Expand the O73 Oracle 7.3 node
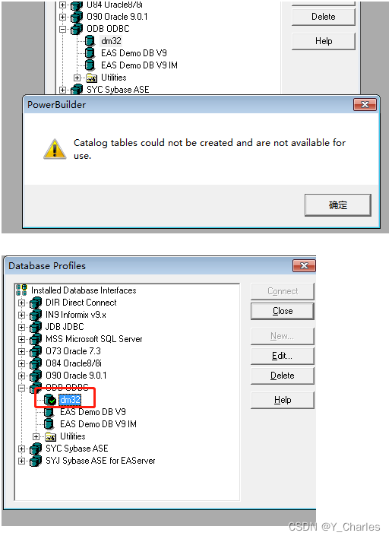The width and height of the screenshot is (392, 539). [21, 352]
